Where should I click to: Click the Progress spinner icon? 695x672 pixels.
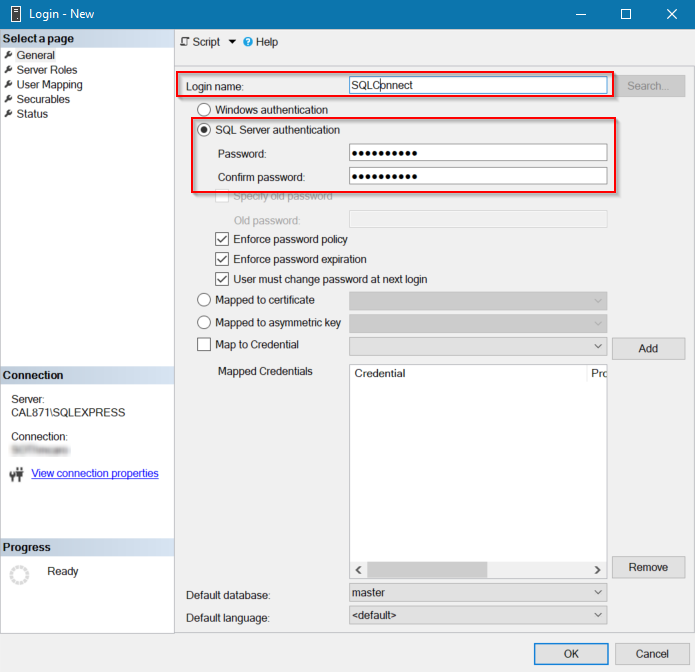pyautogui.click(x=20, y=574)
